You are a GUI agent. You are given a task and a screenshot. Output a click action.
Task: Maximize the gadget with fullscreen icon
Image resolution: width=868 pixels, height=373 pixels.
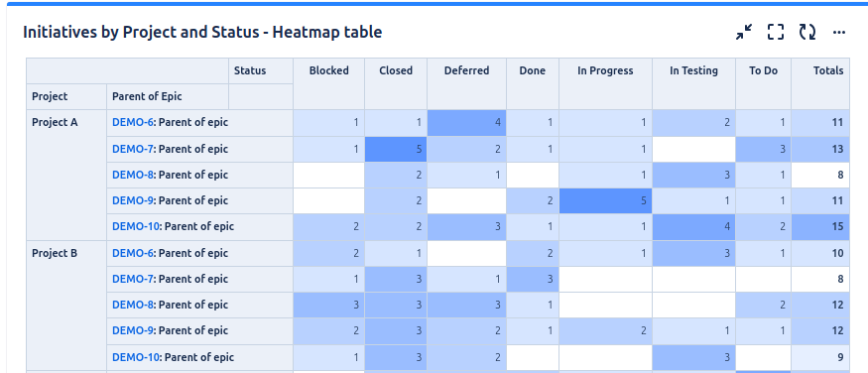pos(776,32)
